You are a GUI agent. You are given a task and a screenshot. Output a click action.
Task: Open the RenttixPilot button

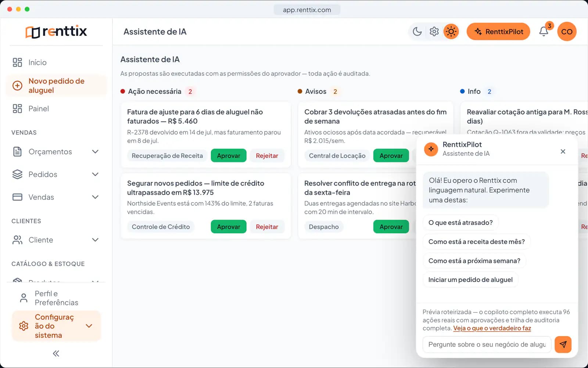(x=498, y=32)
